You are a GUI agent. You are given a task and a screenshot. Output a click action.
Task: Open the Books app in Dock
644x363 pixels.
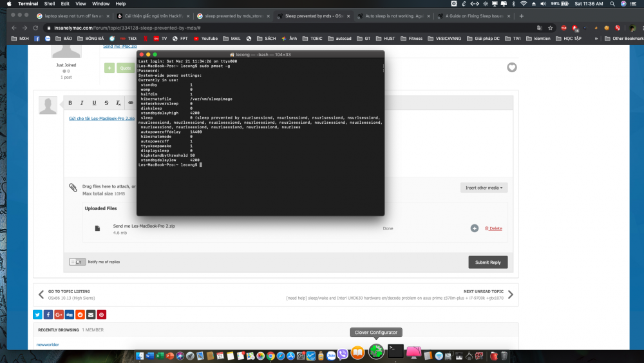[x=357, y=353]
